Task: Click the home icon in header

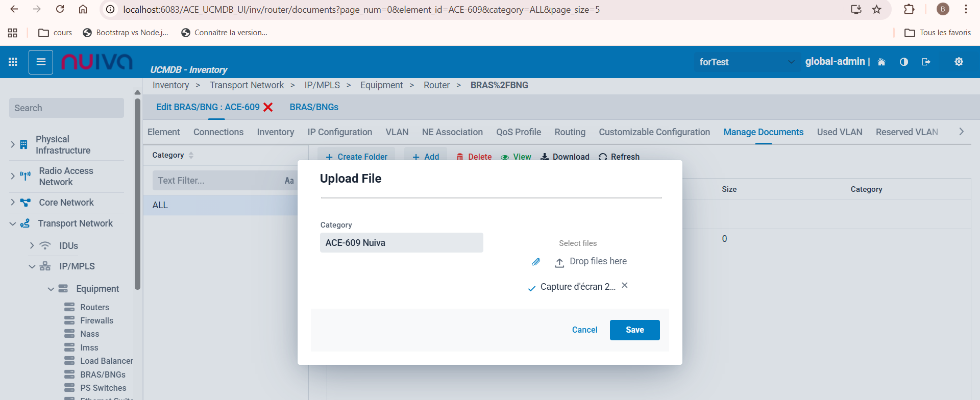Action: pyautogui.click(x=881, y=62)
